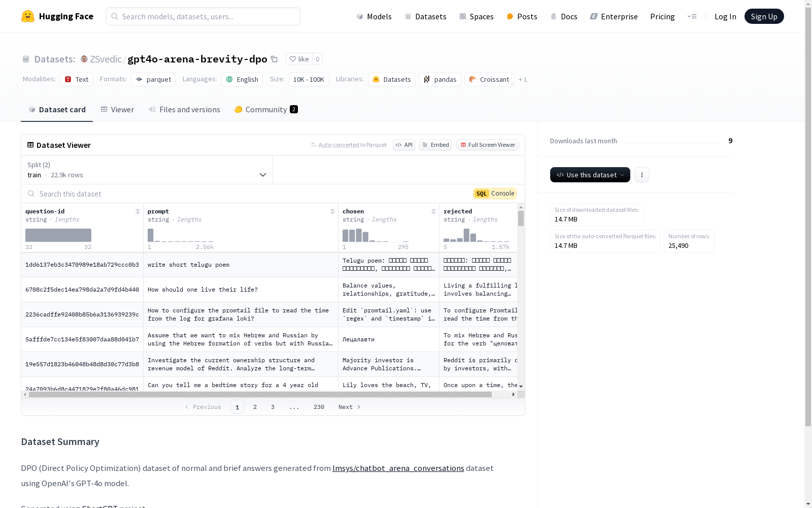Switch to Files and versions tab

[x=184, y=109]
